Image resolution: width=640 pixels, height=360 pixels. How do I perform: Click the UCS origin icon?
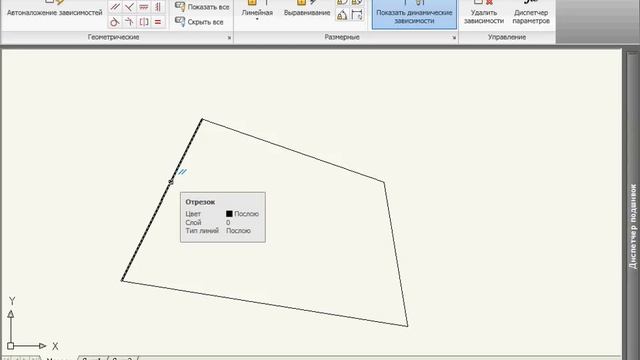(11, 346)
